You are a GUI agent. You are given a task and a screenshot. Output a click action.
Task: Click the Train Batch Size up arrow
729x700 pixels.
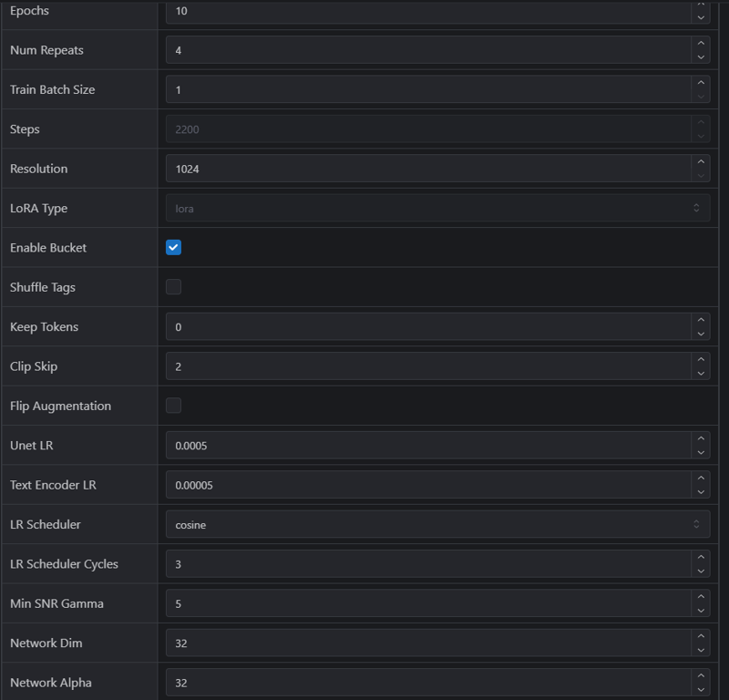pos(700,82)
